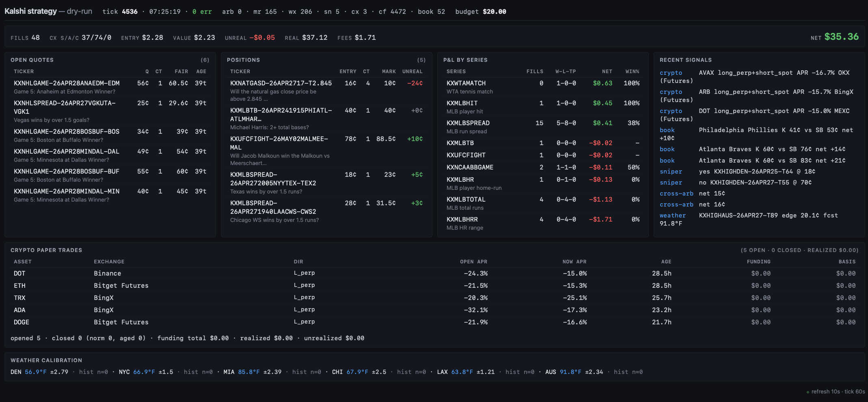Select the FILLS 48 summary stat
This screenshot has height=402, width=868.
(x=25, y=37)
